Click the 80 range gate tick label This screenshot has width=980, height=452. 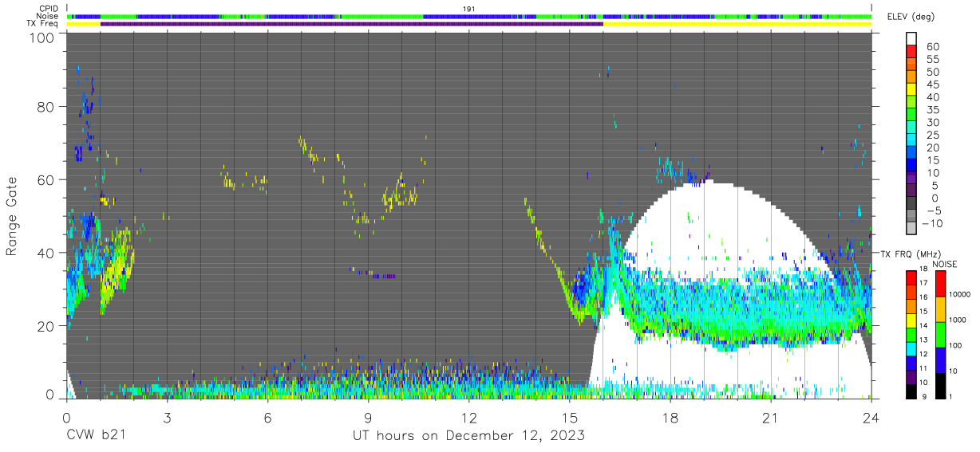(x=47, y=107)
